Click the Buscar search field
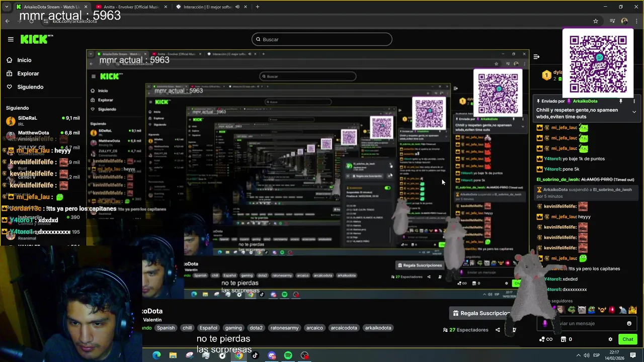This screenshot has height=362, width=644. tap(322, 39)
